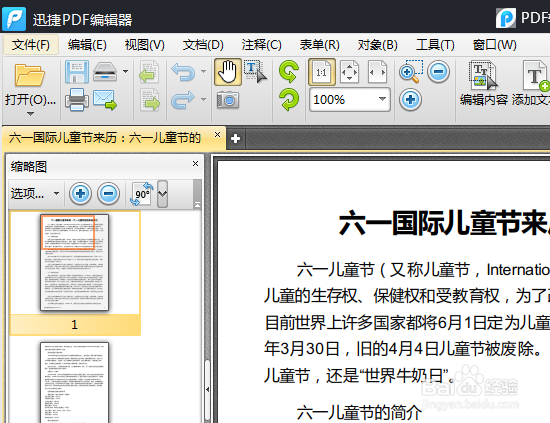Expand the thumbnail toolbar overflow chevron

coord(162,194)
